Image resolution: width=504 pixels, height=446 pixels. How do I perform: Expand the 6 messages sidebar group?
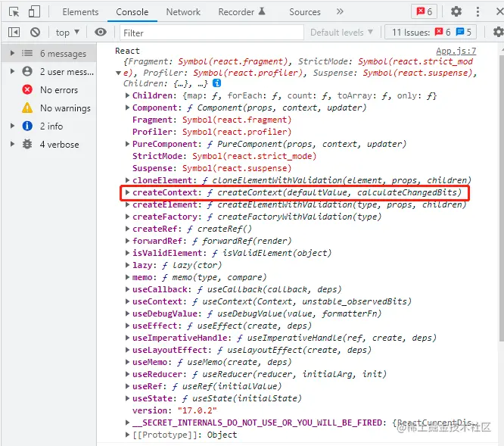point(12,53)
